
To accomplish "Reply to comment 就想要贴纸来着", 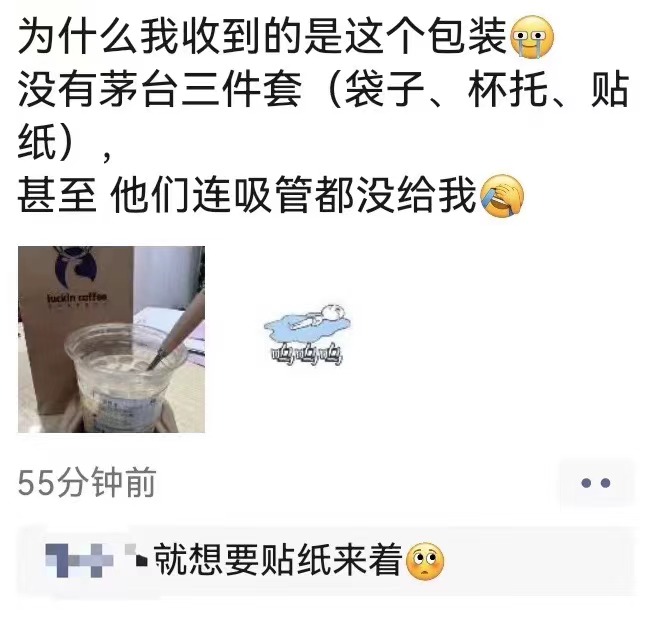I will click(x=326, y=561).
